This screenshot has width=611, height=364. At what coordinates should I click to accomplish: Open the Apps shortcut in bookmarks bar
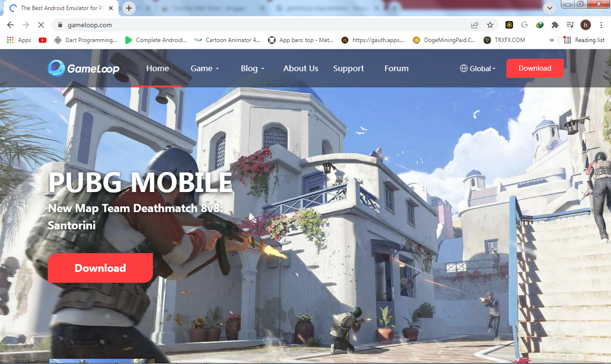[19, 40]
